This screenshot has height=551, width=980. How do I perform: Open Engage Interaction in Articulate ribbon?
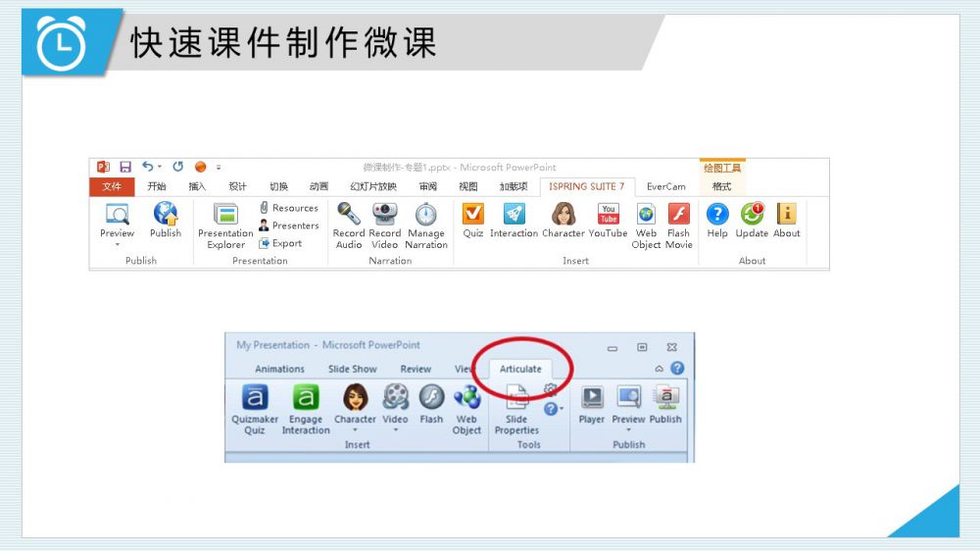click(x=306, y=397)
